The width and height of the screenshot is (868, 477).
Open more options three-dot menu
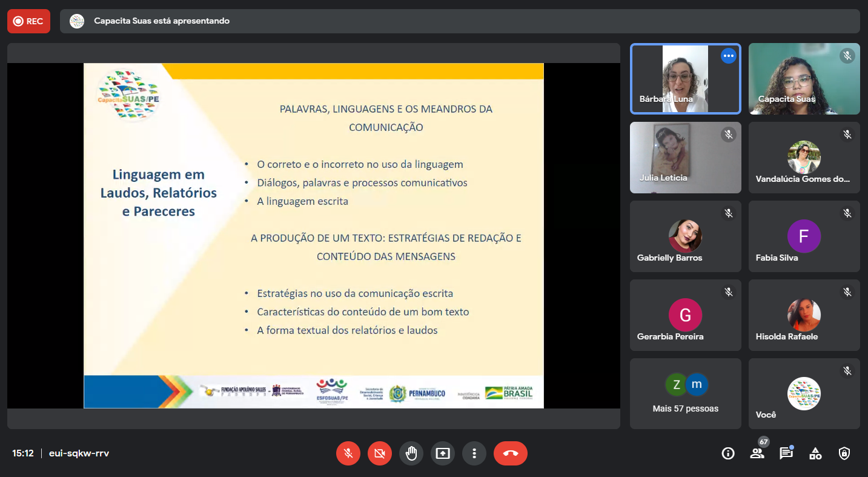(x=474, y=453)
